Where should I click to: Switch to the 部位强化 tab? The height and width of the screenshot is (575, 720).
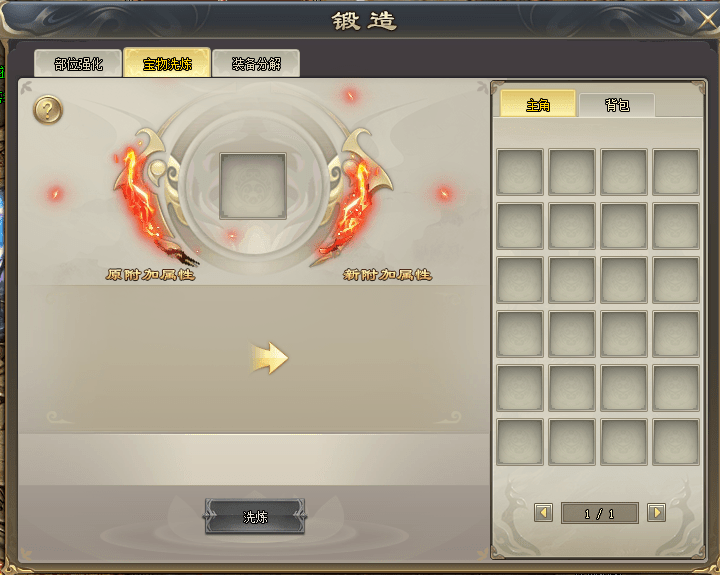78,63
